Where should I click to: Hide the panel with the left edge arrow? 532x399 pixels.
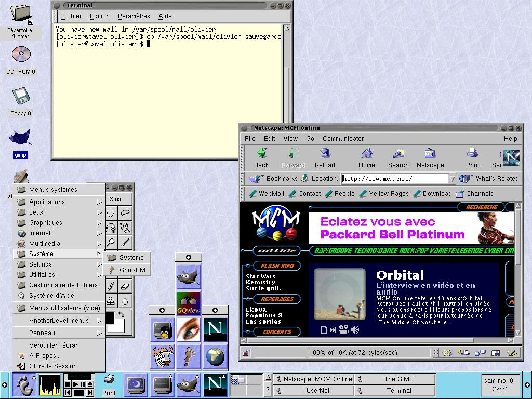click(4, 385)
